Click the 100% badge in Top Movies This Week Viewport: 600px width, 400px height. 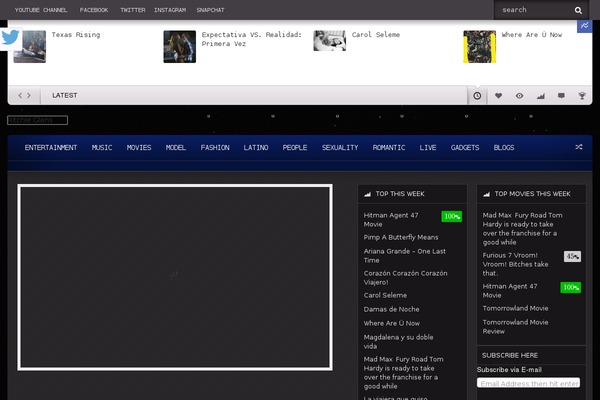571,287
